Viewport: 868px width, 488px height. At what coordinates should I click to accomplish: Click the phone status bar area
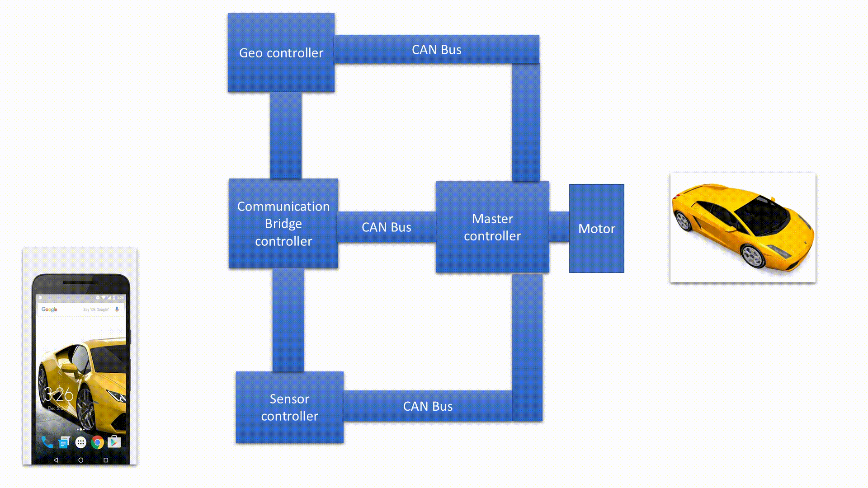coord(80,296)
